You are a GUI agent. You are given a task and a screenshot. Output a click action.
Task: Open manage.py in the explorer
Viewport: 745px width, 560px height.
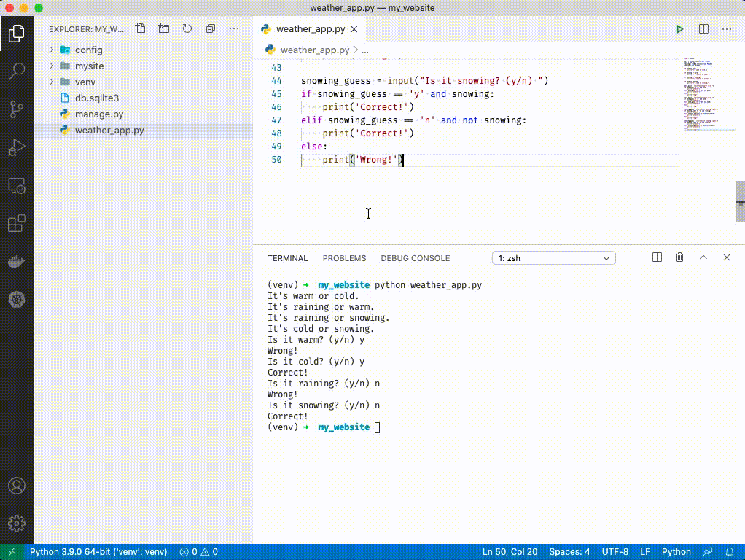point(98,114)
